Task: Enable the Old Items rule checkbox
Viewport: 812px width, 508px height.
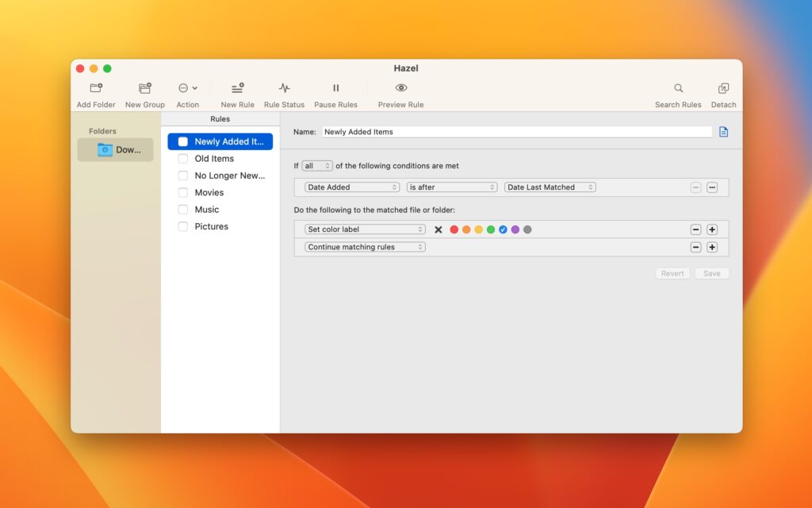Action: [183, 158]
